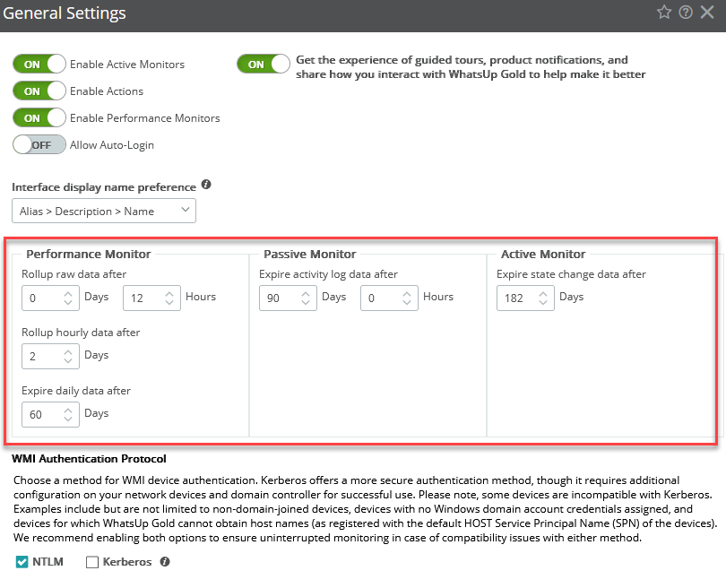726x588 pixels.
Task: Toggle Enable Actions switch
Action: click(39, 91)
